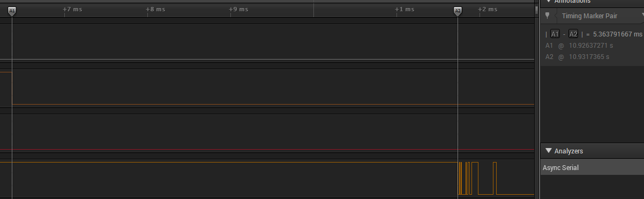The image size is (644, 199).
Task: Select the A2 timing marker flag
Action: click(x=458, y=11)
